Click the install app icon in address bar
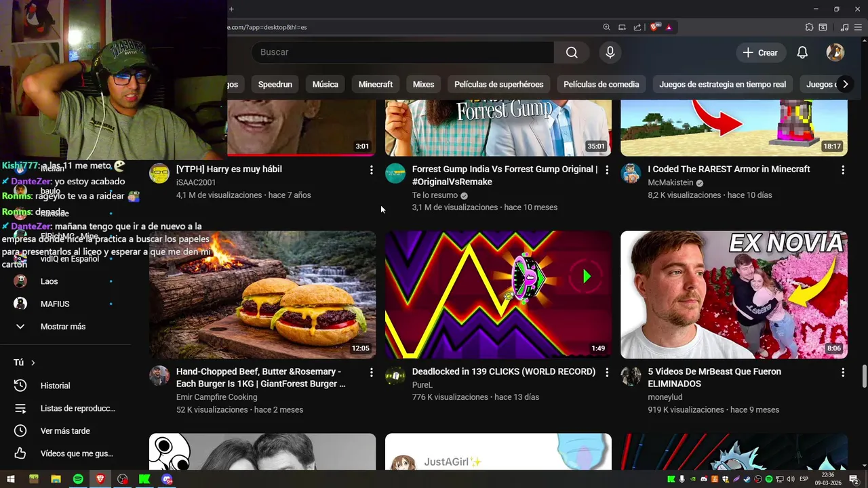The height and width of the screenshot is (488, 868). tap(622, 27)
